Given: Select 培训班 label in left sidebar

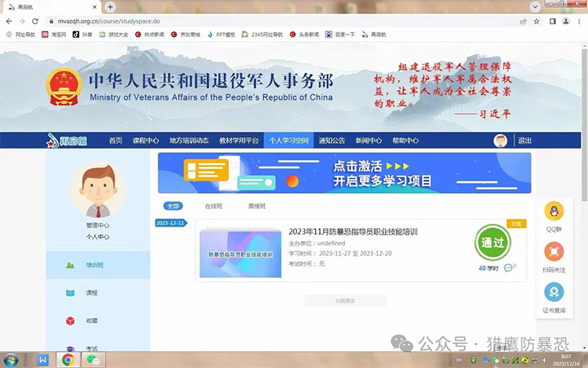Looking at the screenshot, I should pos(95,265).
